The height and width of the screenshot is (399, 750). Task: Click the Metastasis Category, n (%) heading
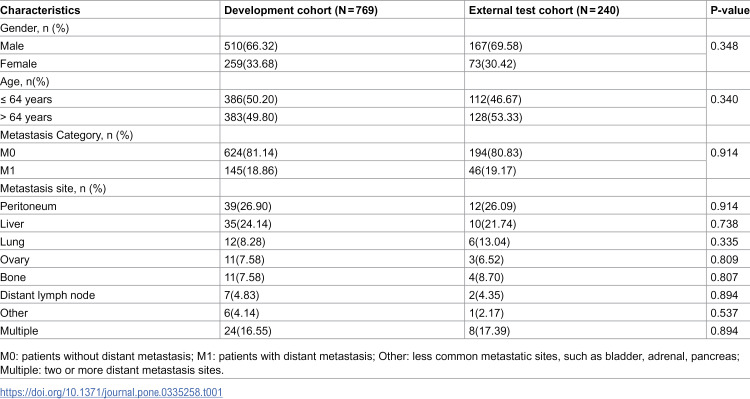[66, 135]
